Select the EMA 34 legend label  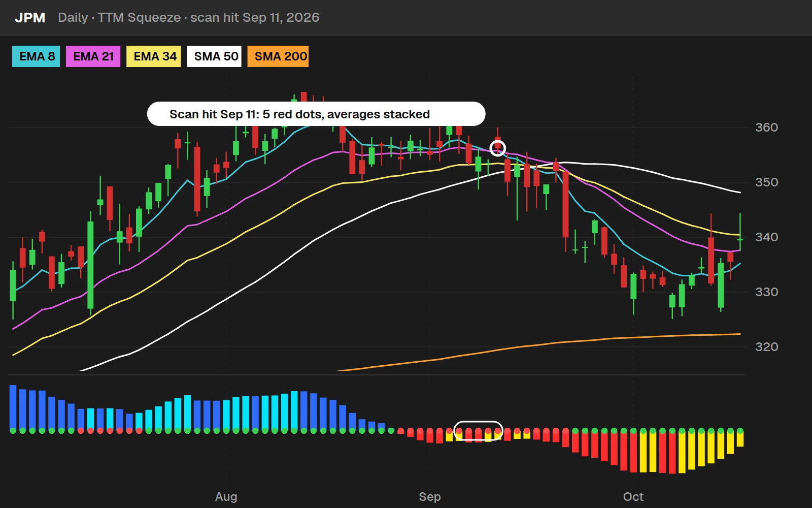pyautogui.click(x=154, y=56)
